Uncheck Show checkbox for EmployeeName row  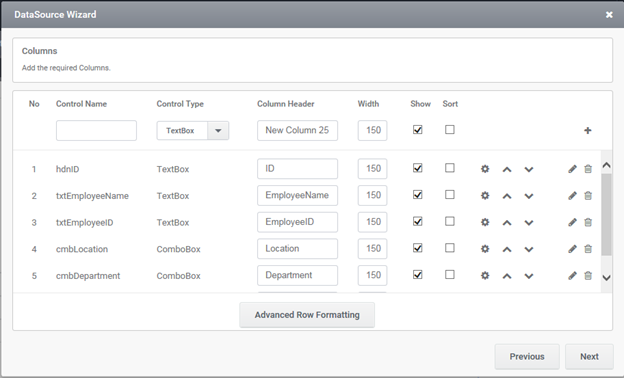click(x=417, y=195)
